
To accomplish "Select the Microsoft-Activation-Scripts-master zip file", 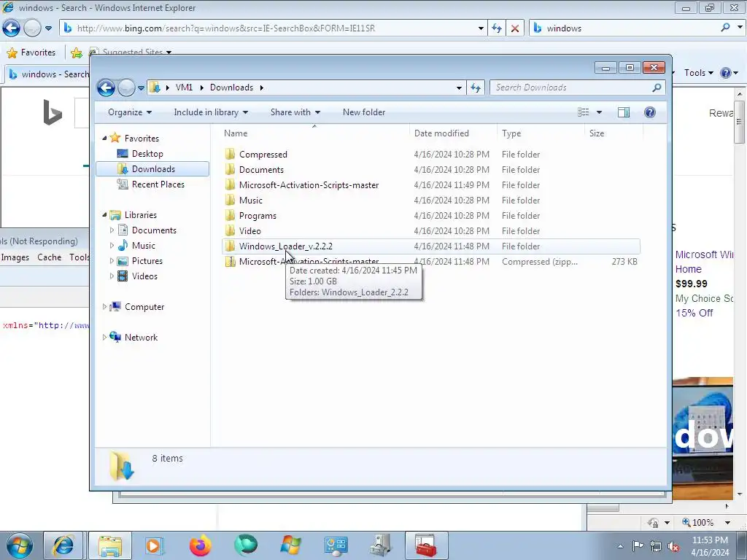I will (309, 260).
